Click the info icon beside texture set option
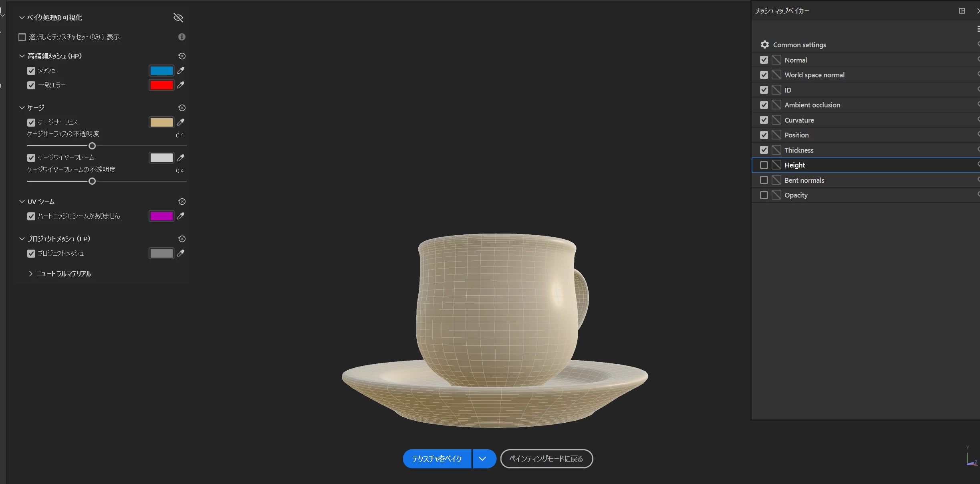This screenshot has height=484, width=980. pyautogui.click(x=182, y=37)
